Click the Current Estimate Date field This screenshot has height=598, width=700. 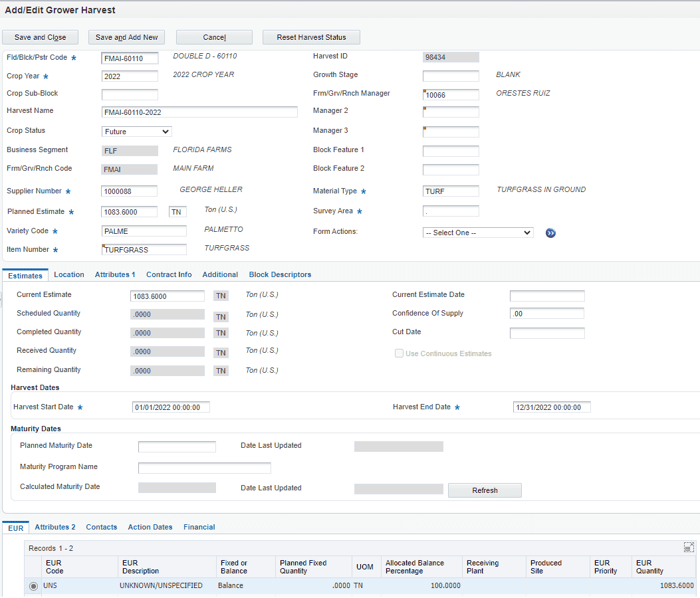click(x=547, y=296)
